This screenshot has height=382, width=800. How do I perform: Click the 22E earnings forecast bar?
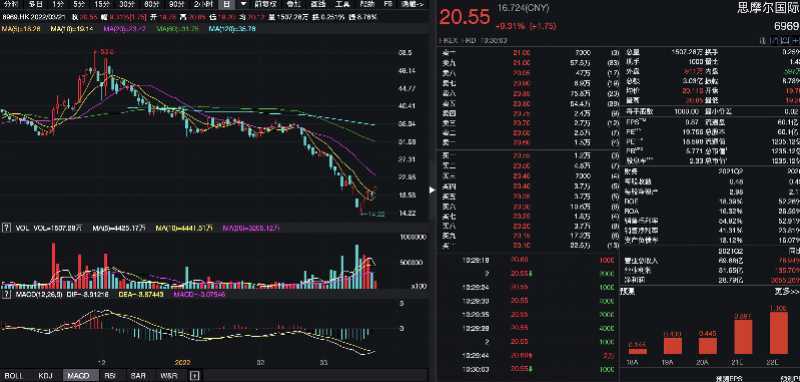[x=779, y=333]
